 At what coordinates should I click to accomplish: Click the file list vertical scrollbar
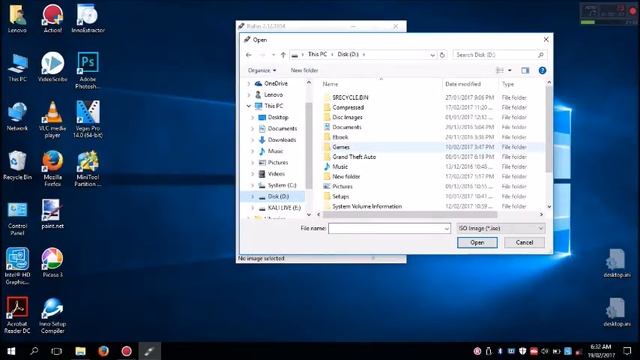click(x=549, y=129)
